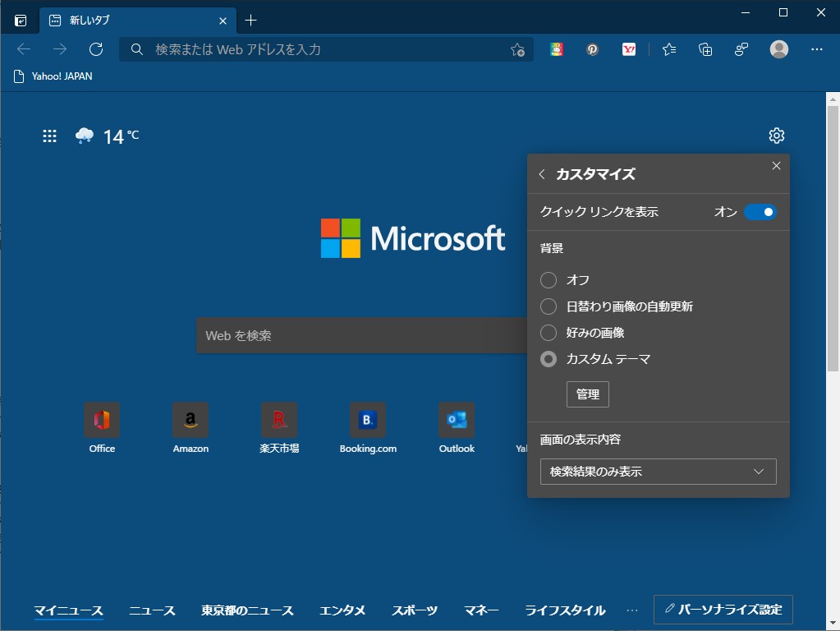
Task: Select 日替わり画像の自動更新 option
Action: tap(549, 306)
